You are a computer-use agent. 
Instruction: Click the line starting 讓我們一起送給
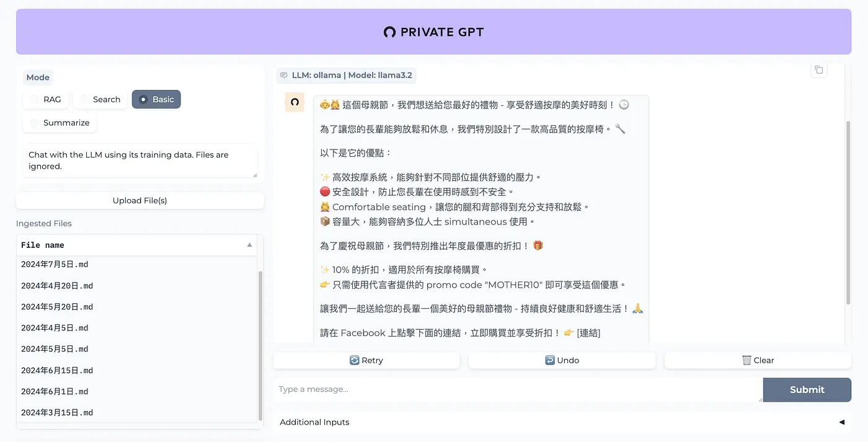(x=482, y=309)
